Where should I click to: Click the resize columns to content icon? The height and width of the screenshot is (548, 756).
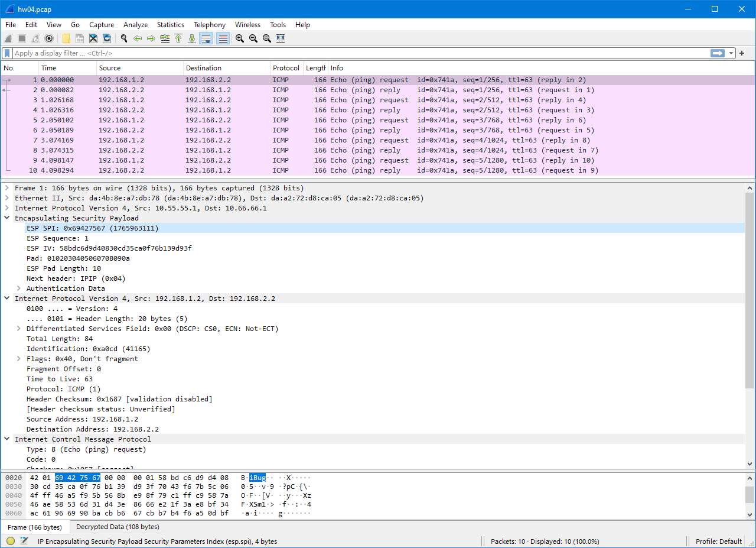(281, 38)
